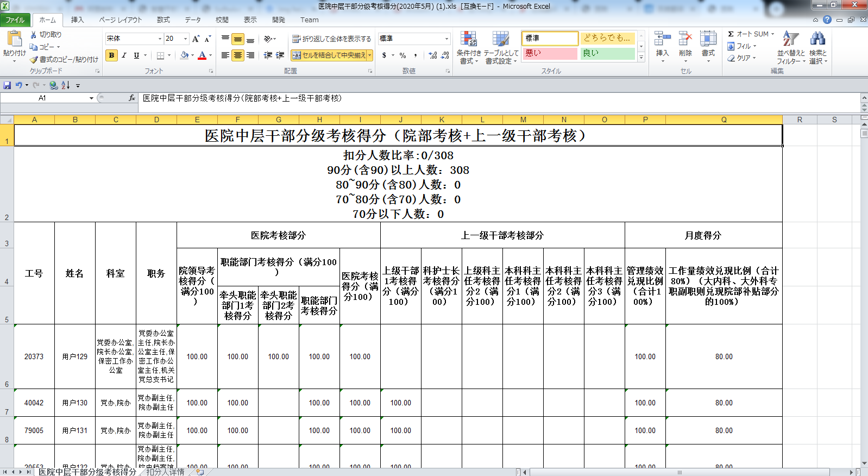Click the Sort & Filter (並べ替えとフィルター) icon
The image size is (868, 476).
(x=790, y=47)
